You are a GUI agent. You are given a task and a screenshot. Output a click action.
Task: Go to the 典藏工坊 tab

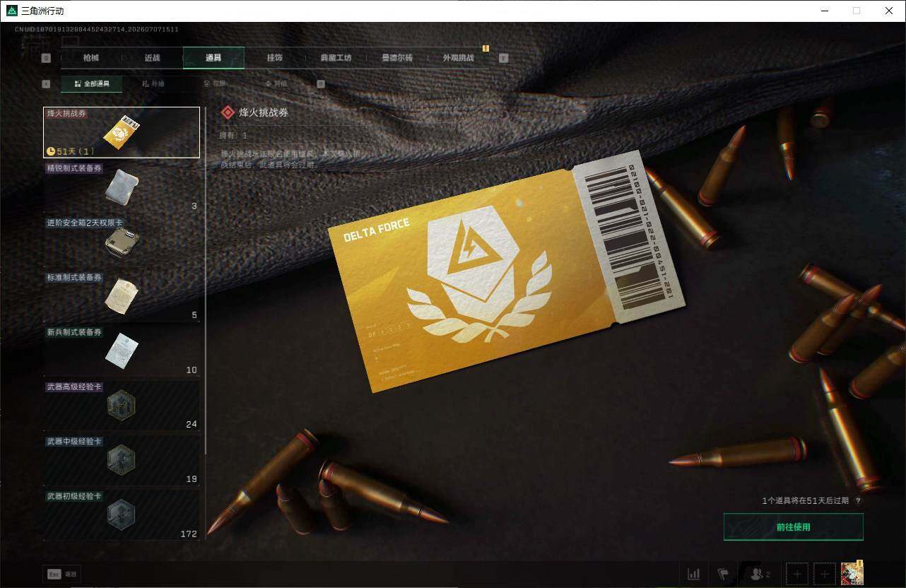click(x=336, y=58)
